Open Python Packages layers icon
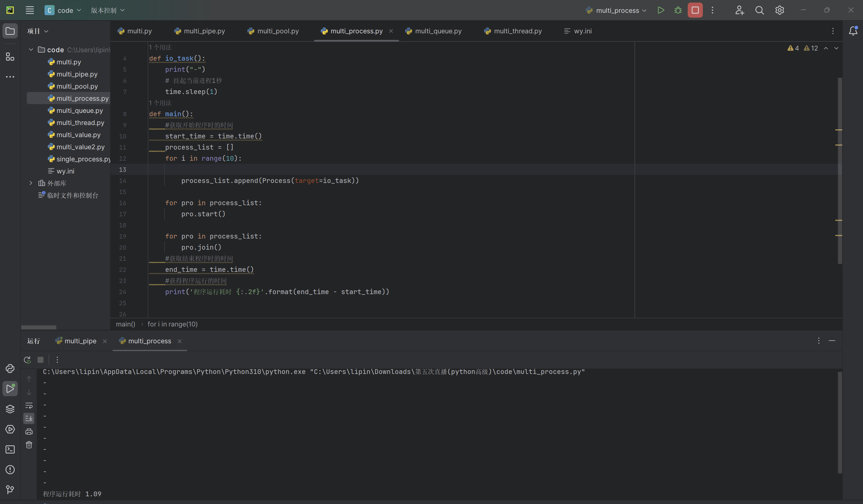 (x=10, y=409)
